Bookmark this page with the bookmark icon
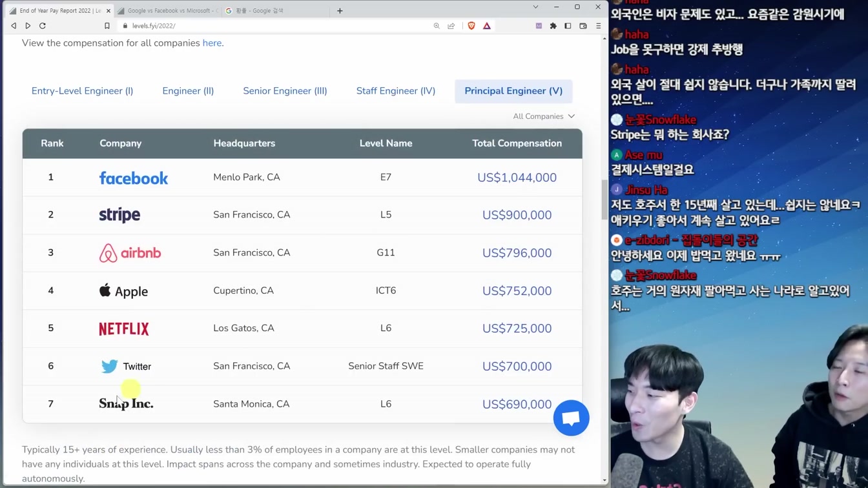The height and width of the screenshot is (488, 868). 107,26
